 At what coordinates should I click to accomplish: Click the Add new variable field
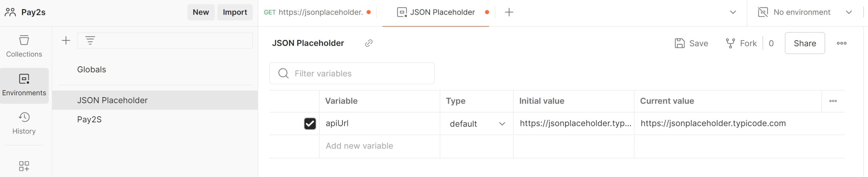[x=379, y=146]
